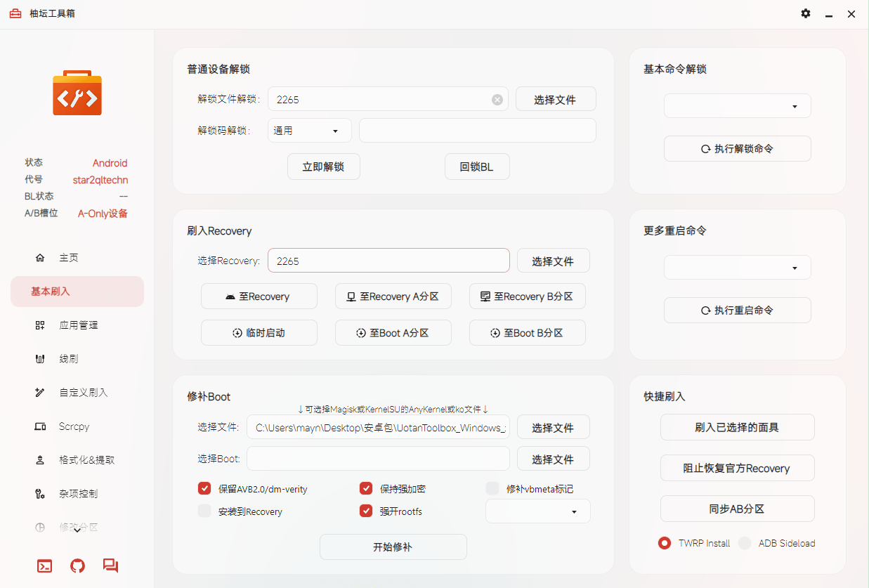The height and width of the screenshot is (588, 869).
Task: Open the feedback chat icon at bottom left
Action: [x=110, y=566]
